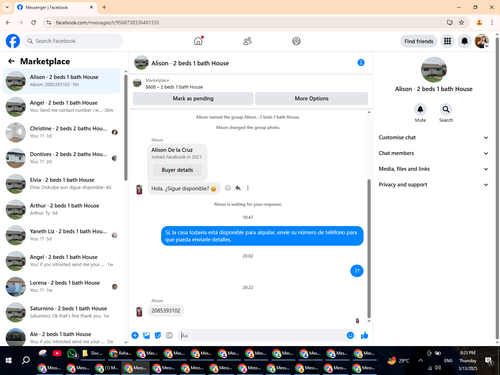The image size is (500, 375).
Task: Open the conversation information icon
Action: point(361,62)
